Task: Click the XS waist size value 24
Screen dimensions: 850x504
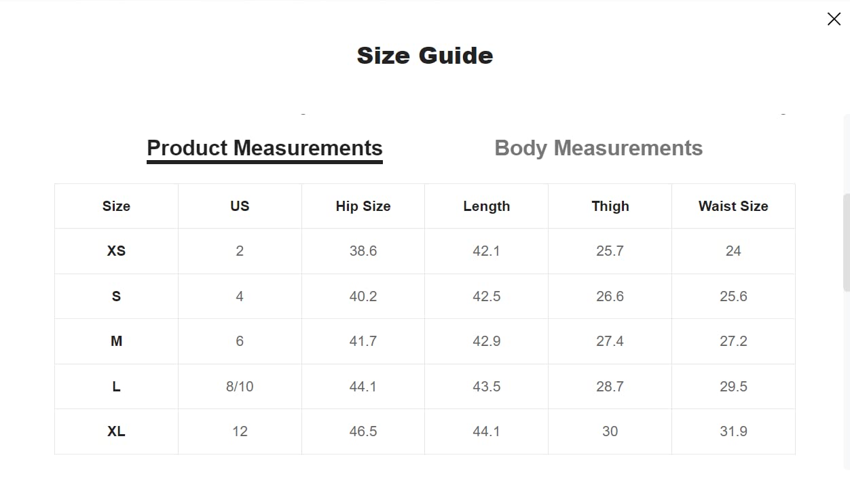Action: [x=733, y=251]
